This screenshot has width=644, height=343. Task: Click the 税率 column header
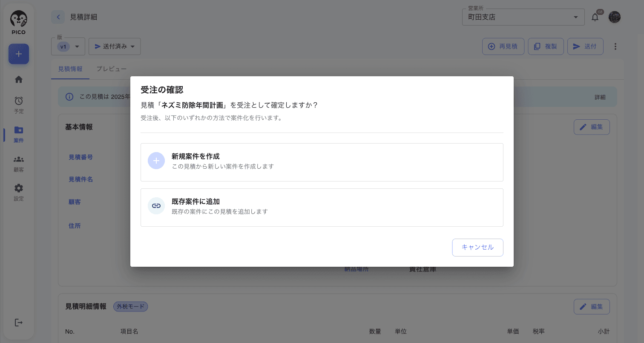point(539,331)
